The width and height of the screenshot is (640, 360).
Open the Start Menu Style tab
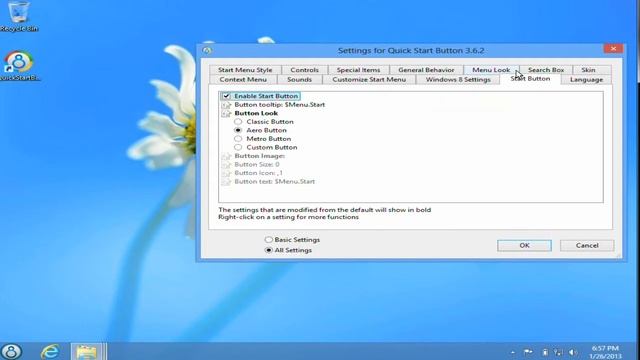pyautogui.click(x=245, y=70)
